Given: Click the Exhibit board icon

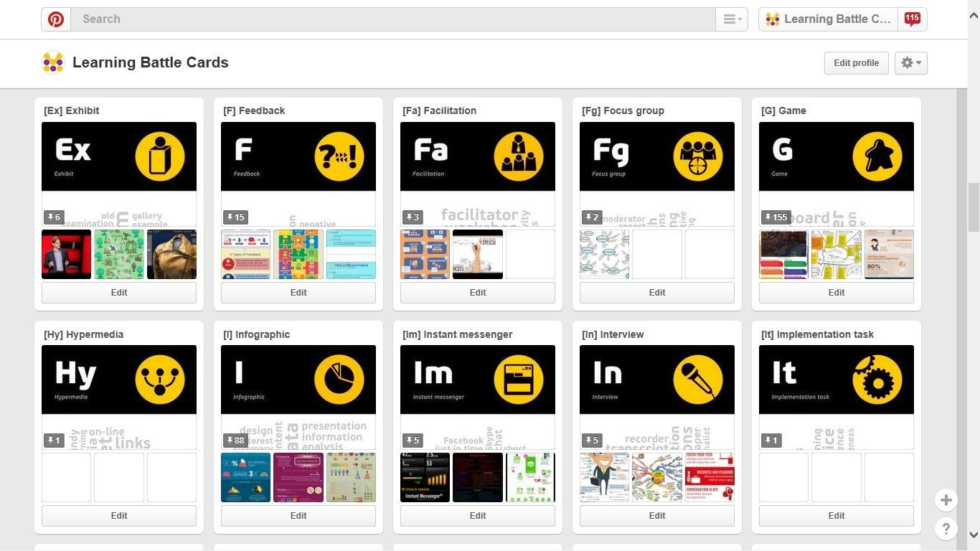Looking at the screenshot, I should [x=160, y=156].
